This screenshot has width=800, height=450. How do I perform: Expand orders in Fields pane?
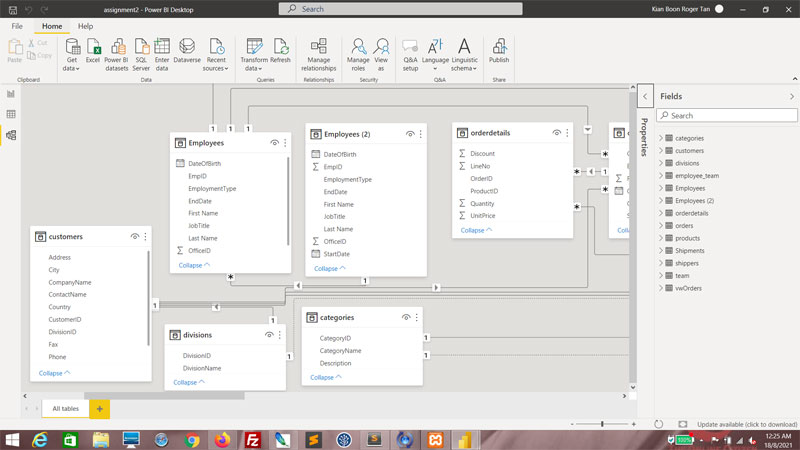click(x=661, y=226)
